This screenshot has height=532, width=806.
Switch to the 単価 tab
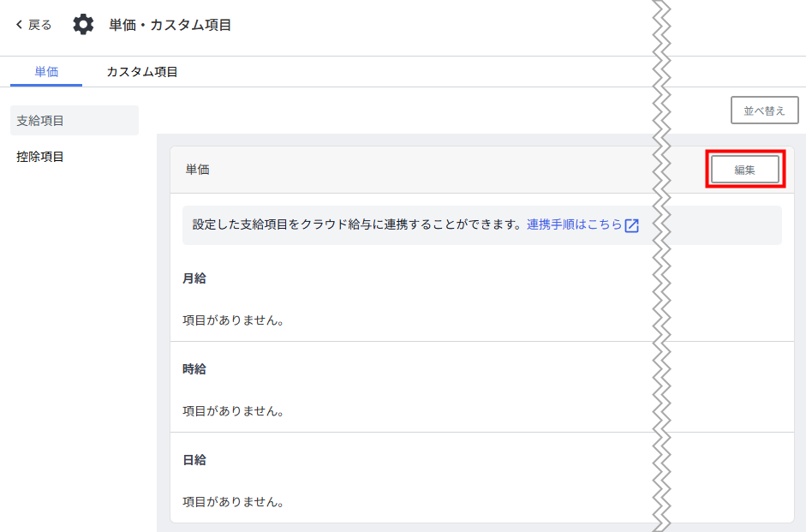click(x=46, y=72)
